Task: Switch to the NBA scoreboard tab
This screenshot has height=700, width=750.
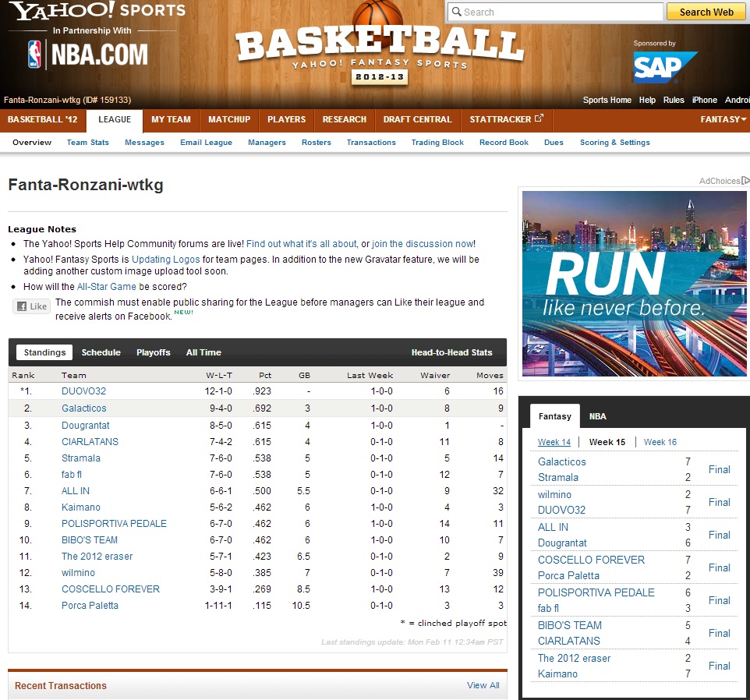Action: point(597,416)
